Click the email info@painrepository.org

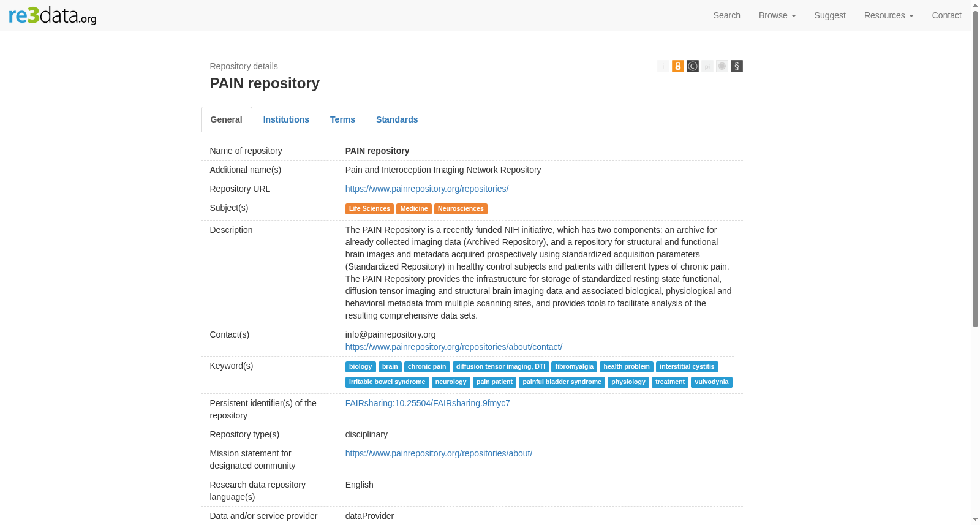pyautogui.click(x=391, y=334)
